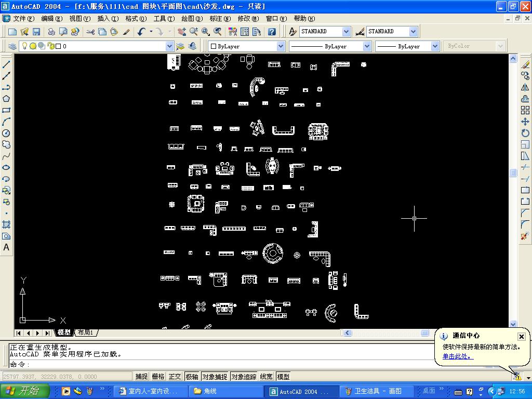Select the Line tool in draw toolbar
532x399 pixels.
[6, 64]
